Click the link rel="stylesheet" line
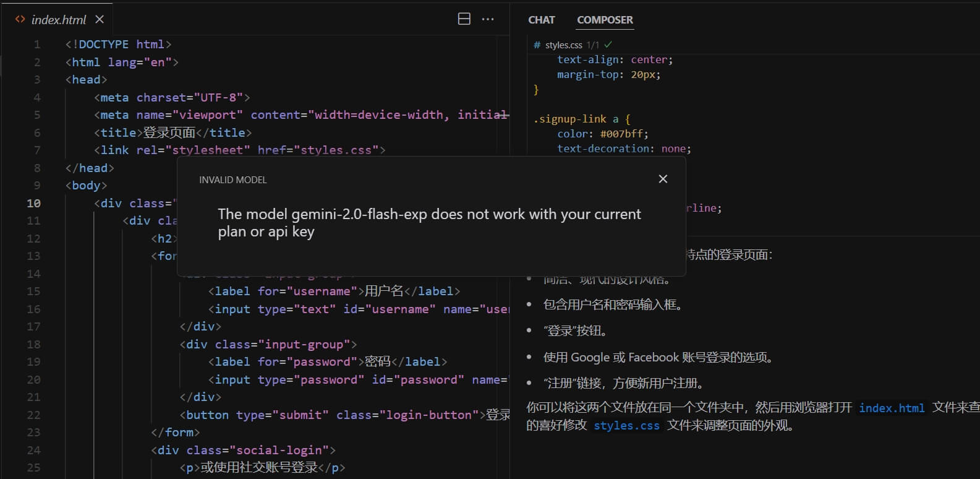980x479 pixels. click(239, 150)
